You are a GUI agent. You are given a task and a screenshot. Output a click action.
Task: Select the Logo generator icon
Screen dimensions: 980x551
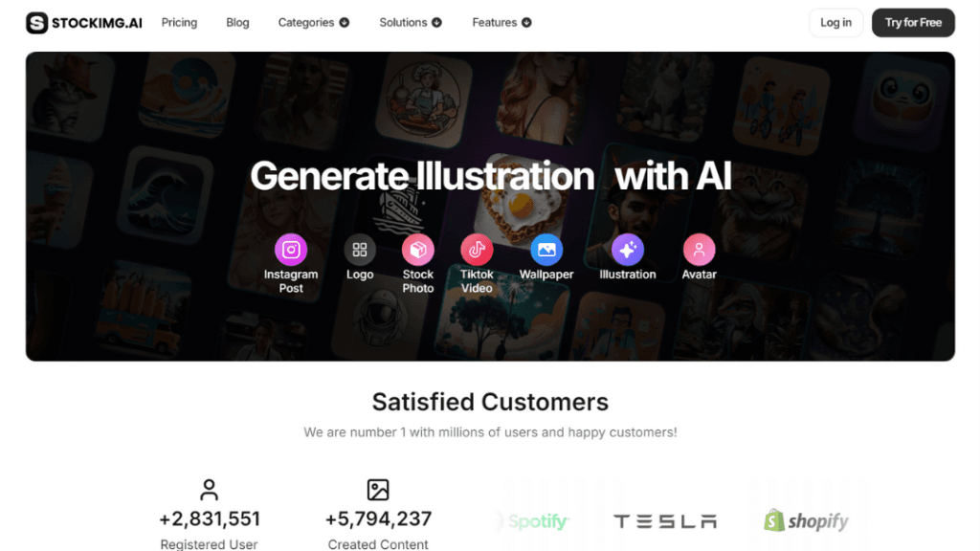tap(360, 250)
